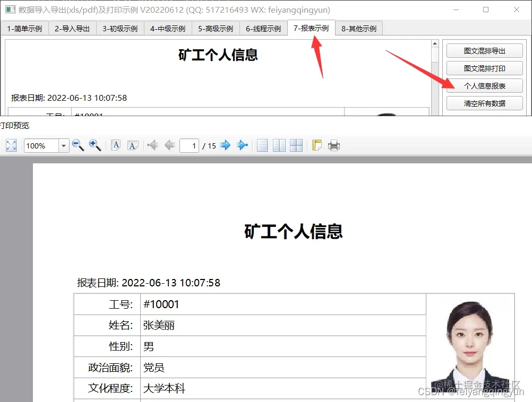Viewport: 532px width, 402px height.
Task: Zoom out using the magnifier minus icon
Action: [79, 145]
